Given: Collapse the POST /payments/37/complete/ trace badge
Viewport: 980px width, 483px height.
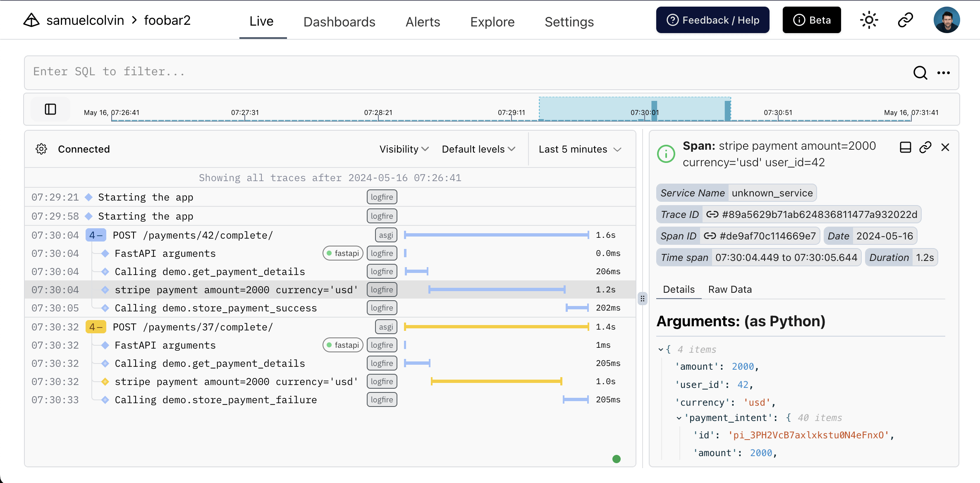Looking at the screenshot, I should tap(96, 327).
